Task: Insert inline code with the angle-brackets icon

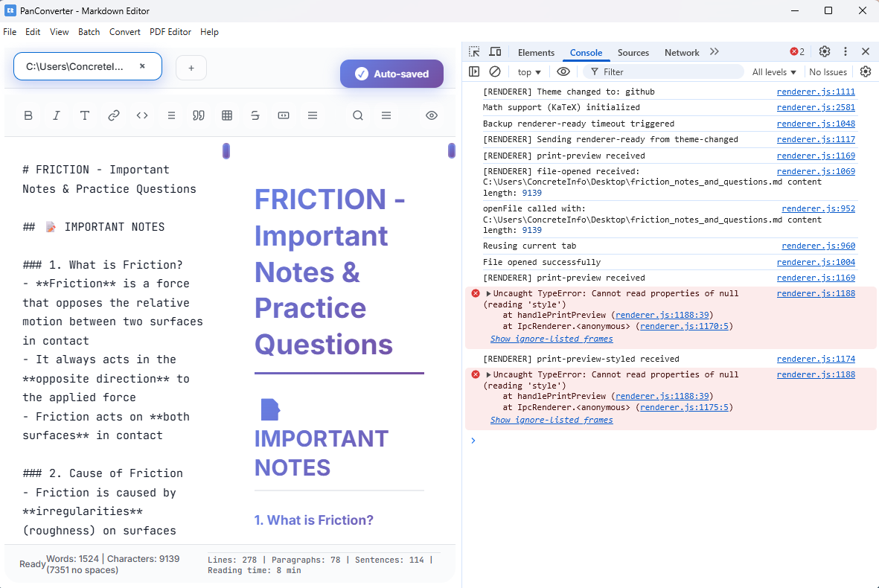Action: (x=142, y=115)
